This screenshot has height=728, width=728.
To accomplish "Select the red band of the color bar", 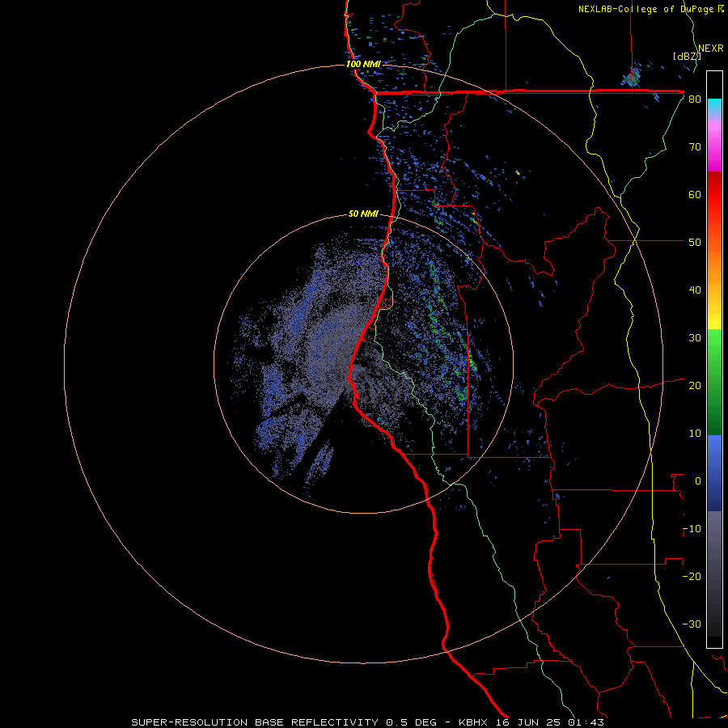I will tap(714, 195).
